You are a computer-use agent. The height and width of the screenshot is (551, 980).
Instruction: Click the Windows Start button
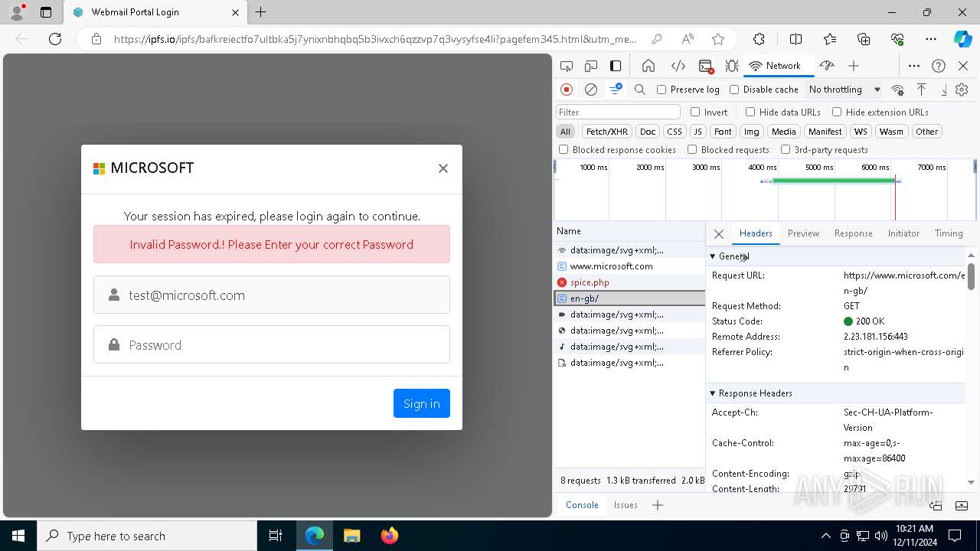(x=18, y=536)
